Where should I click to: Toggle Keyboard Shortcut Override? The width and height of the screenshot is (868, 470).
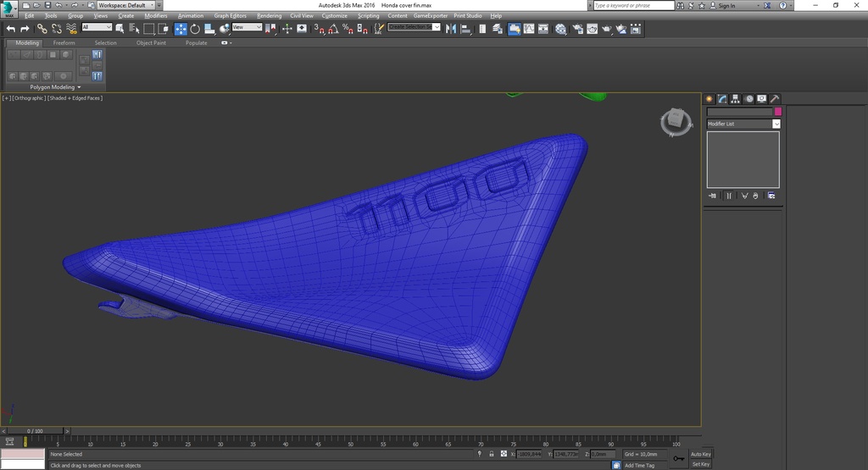(302, 29)
